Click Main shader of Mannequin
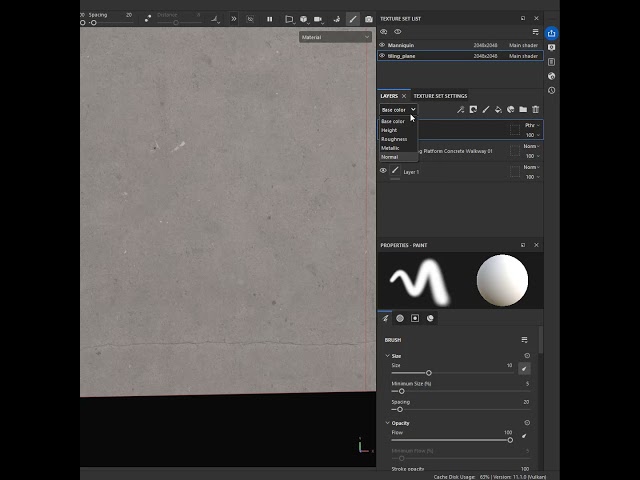Viewport: 640px width, 480px height. pos(523,45)
